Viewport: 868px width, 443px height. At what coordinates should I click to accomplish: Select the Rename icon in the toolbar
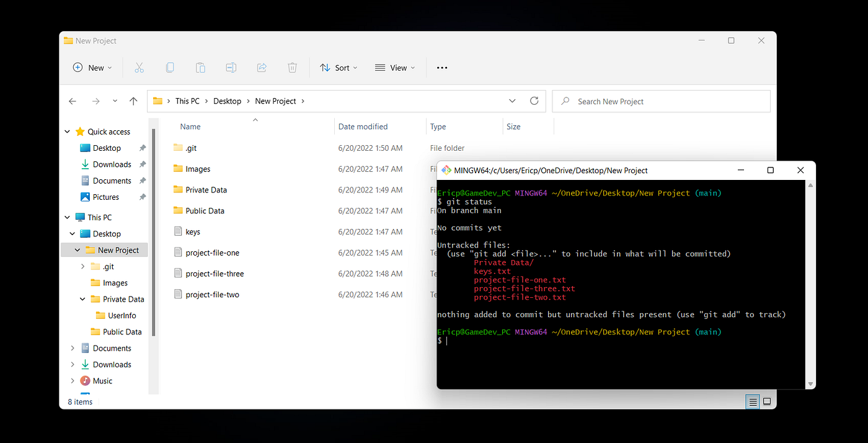coord(231,68)
